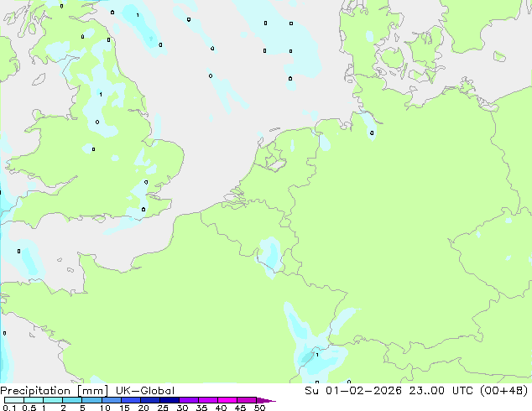
Task: Pick the 15–20 mm legend color box
Action: pyautogui.click(x=130, y=400)
